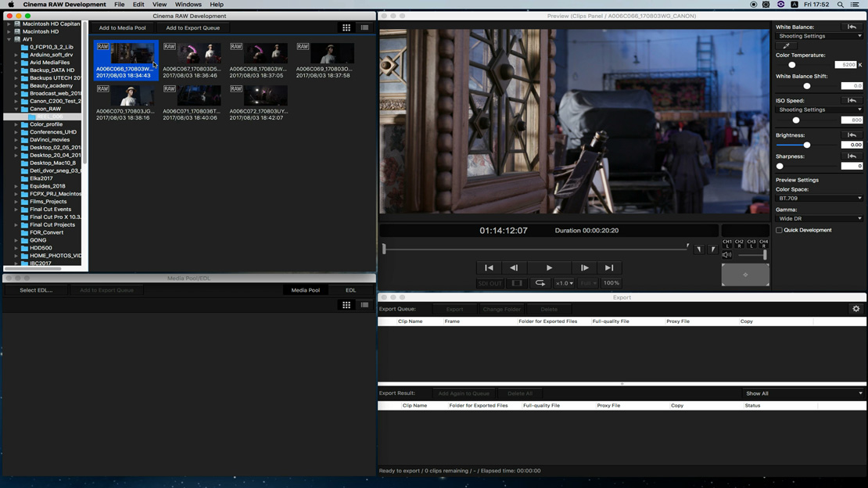Jump to the last frame of the clip
Image resolution: width=868 pixels, height=488 pixels.
(609, 267)
